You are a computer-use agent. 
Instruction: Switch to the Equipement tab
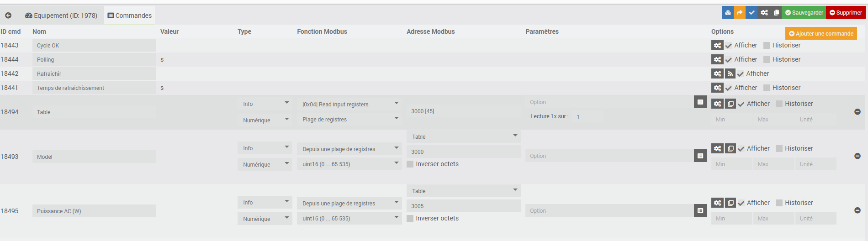[x=61, y=16]
